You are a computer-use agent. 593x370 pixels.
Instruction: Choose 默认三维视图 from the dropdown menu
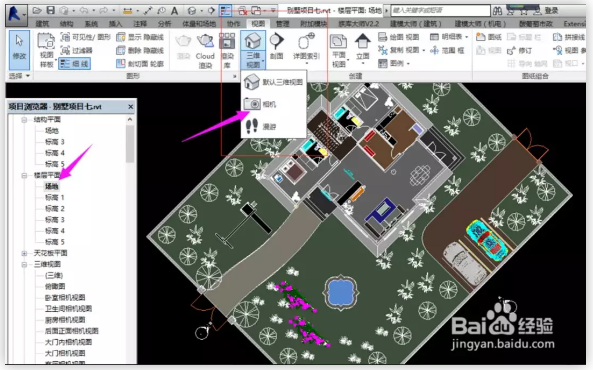274,82
